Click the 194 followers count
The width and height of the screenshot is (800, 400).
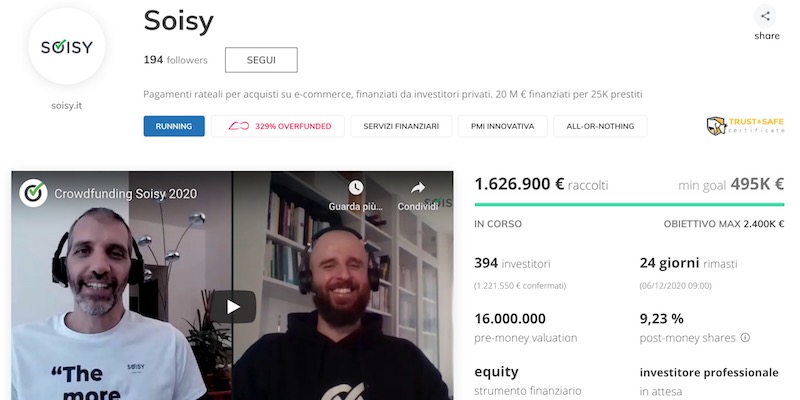point(176,60)
